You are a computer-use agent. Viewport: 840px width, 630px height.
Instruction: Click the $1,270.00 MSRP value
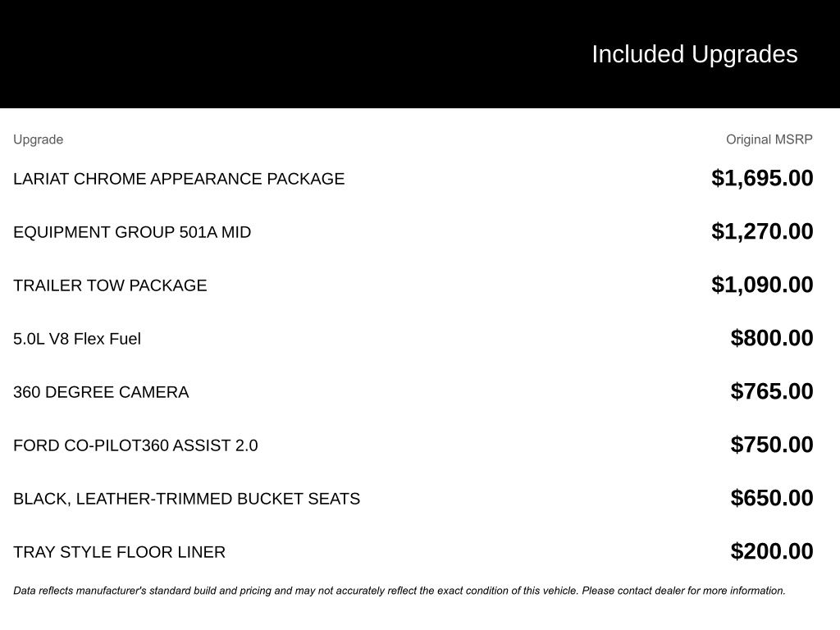tap(762, 231)
